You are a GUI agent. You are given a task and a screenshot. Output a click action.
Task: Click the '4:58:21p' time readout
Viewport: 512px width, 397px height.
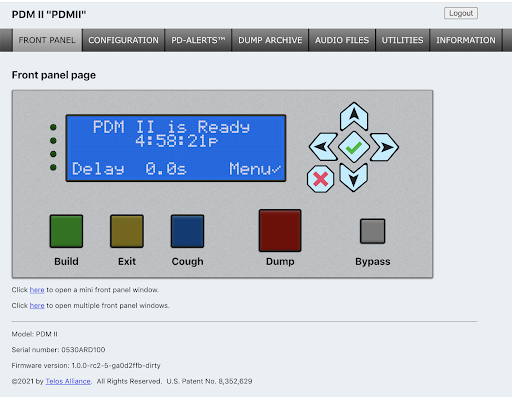coord(177,141)
